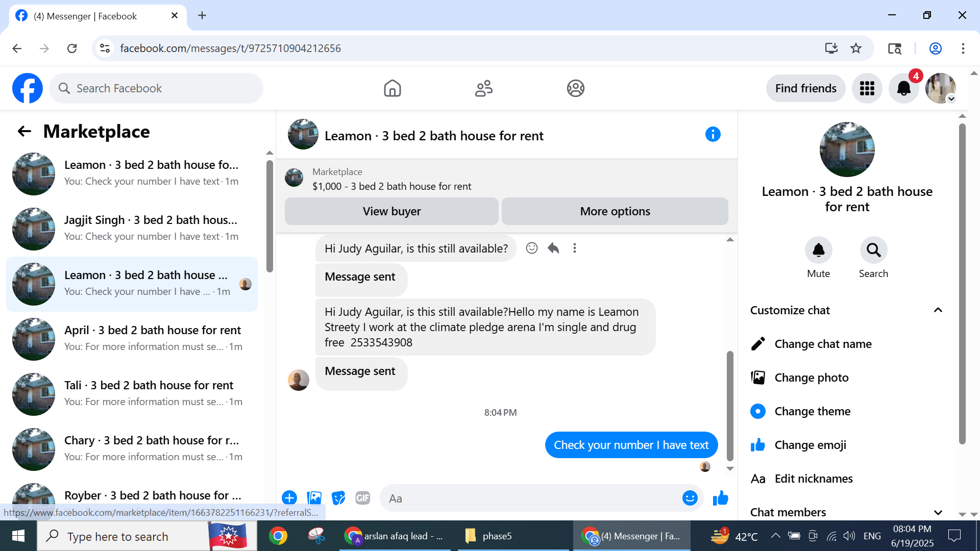
Task: Open phase5 folder in taskbar
Action: 513,536
